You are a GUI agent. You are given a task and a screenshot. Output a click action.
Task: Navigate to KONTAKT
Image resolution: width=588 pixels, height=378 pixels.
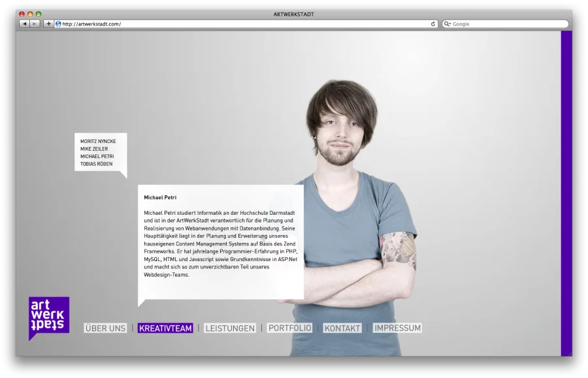(x=342, y=328)
